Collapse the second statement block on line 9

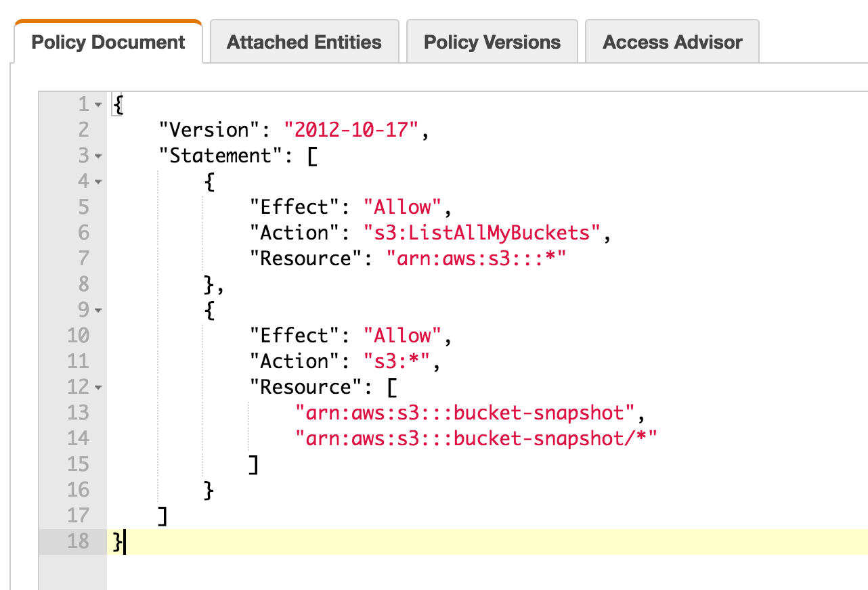click(100, 310)
